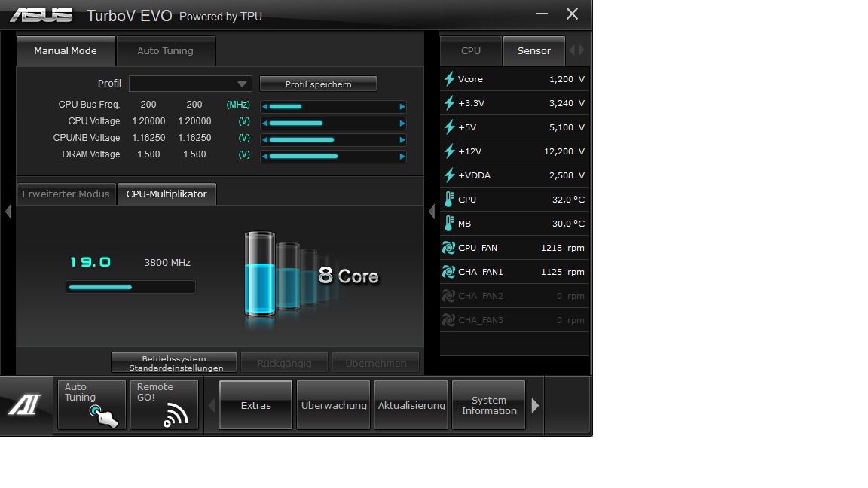868x488 pixels.
Task: Click the CPU Voltage slider track
Action: (x=334, y=123)
